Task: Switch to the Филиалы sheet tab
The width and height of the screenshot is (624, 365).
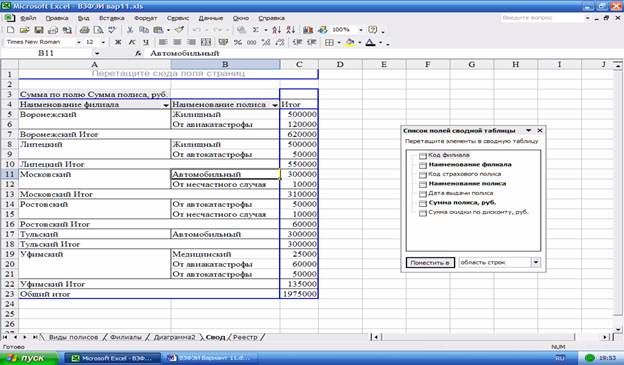Action: coord(126,337)
